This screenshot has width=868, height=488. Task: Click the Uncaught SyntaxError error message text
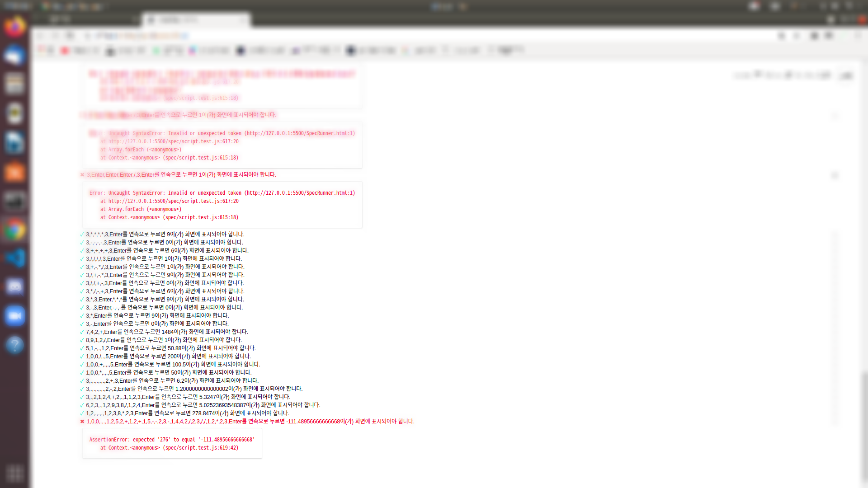(x=222, y=193)
